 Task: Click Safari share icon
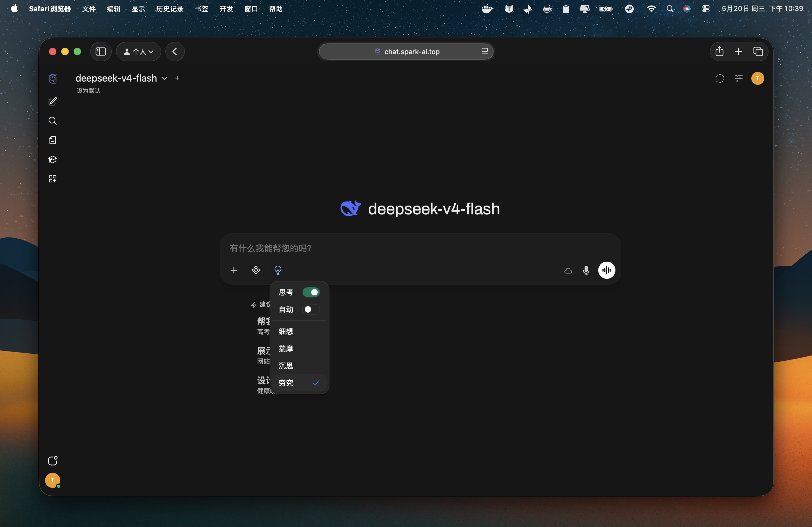(720, 52)
